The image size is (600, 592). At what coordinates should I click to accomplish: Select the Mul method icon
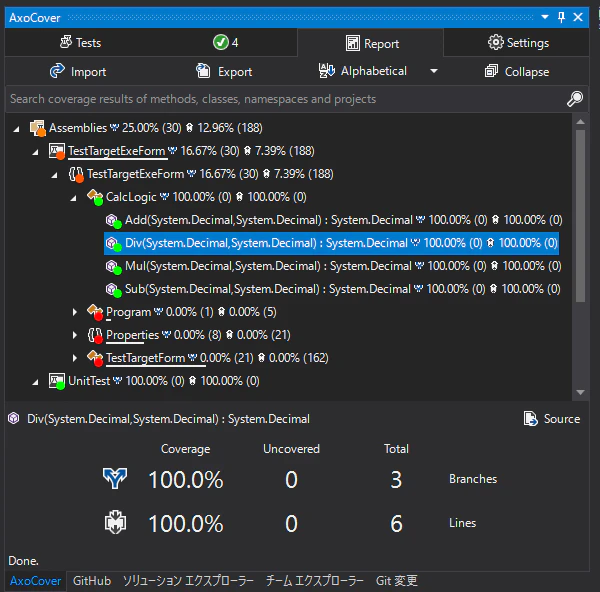[x=113, y=266]
